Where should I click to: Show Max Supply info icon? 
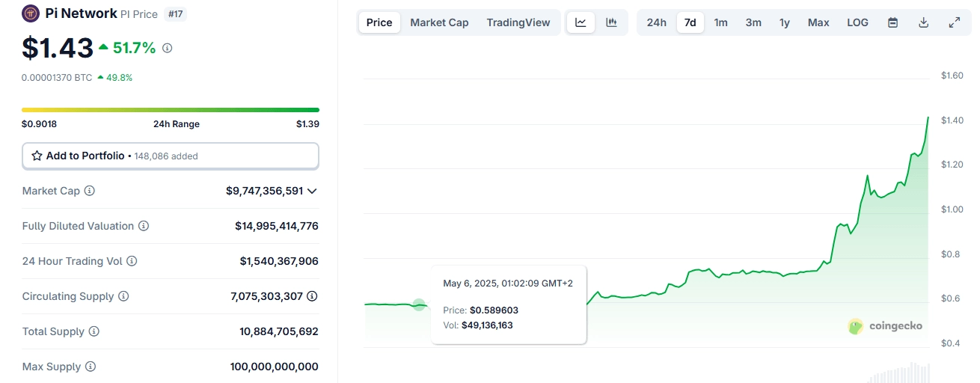coord(91,367)
